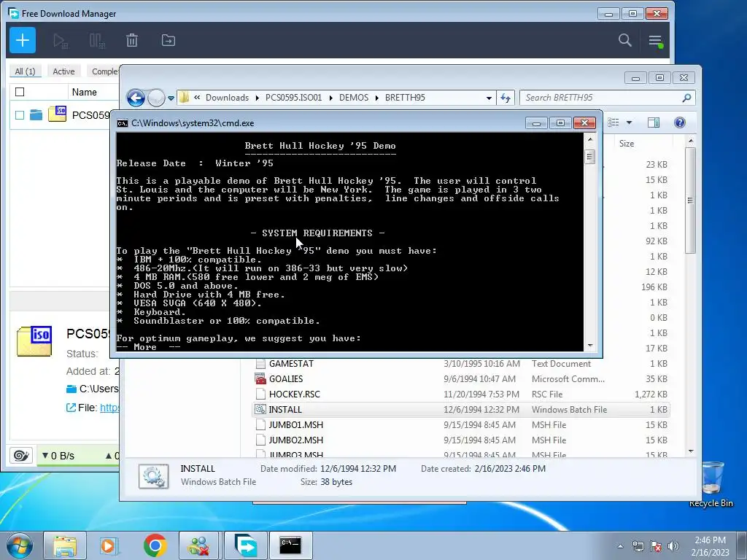The image size is (747, 560).
Task: Click the Downloads breadcrumb segment
Action: pos(228,98)
